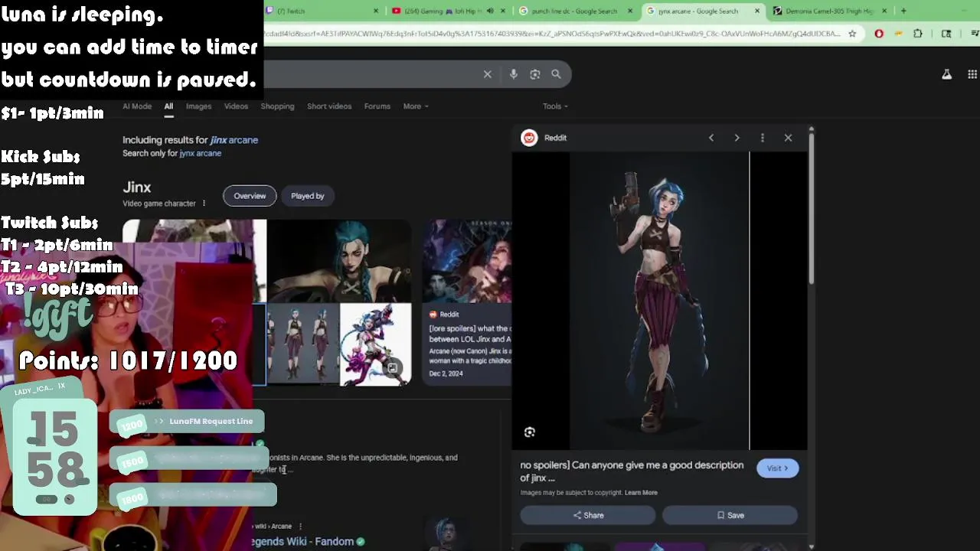Expand the More search filters dropdown
Screen dimensions: 980x551
(x=416, y=106)
